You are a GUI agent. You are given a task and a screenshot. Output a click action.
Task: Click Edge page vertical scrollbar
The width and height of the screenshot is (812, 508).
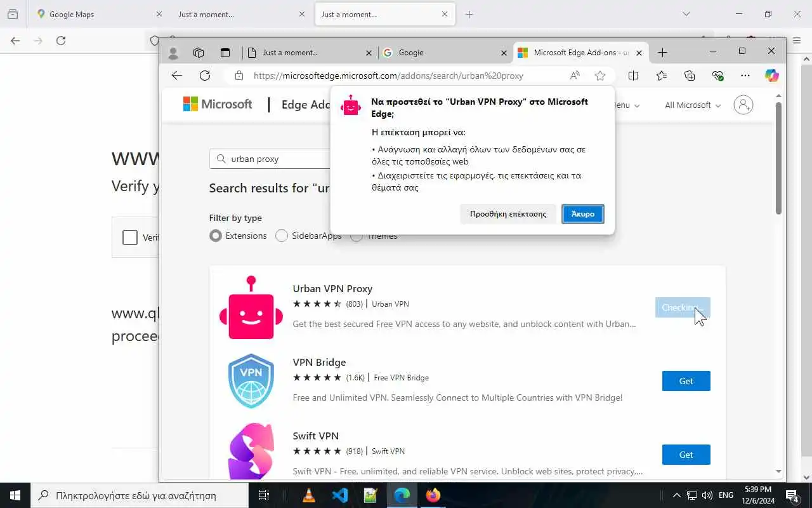click(x=779, y=159)
